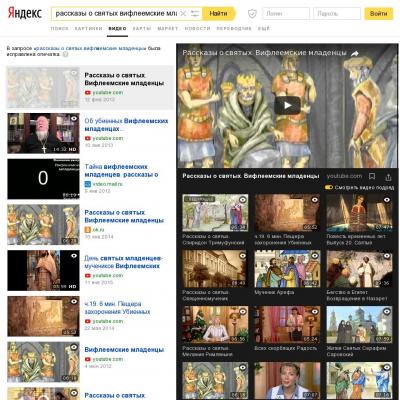Toggle eye icon on 'Житие Святых Серафим Саровский' thumbnail
Image resolution: width=400 pixels, height=400 pixels.
(387, 312)
